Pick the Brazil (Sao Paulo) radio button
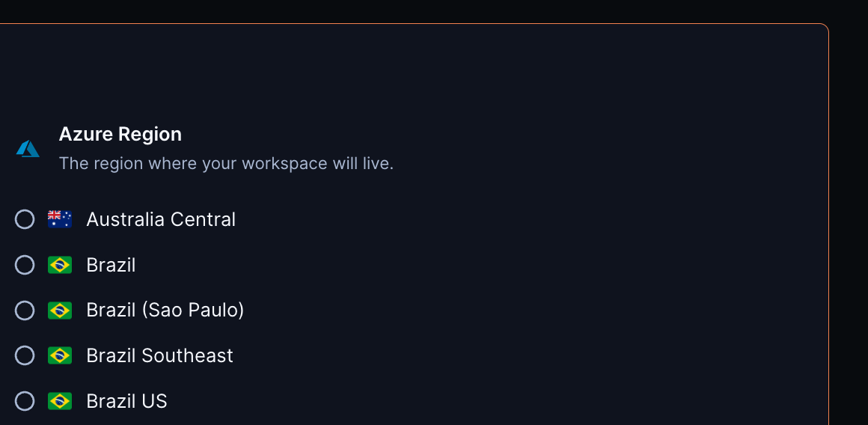The image size is (868, 425). (25, 311)
